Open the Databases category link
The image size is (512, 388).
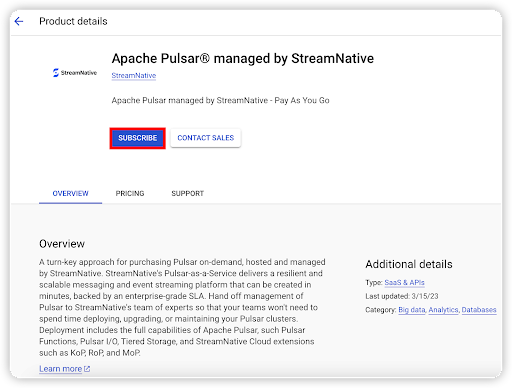pyautogui.click(x=479, y=310)
